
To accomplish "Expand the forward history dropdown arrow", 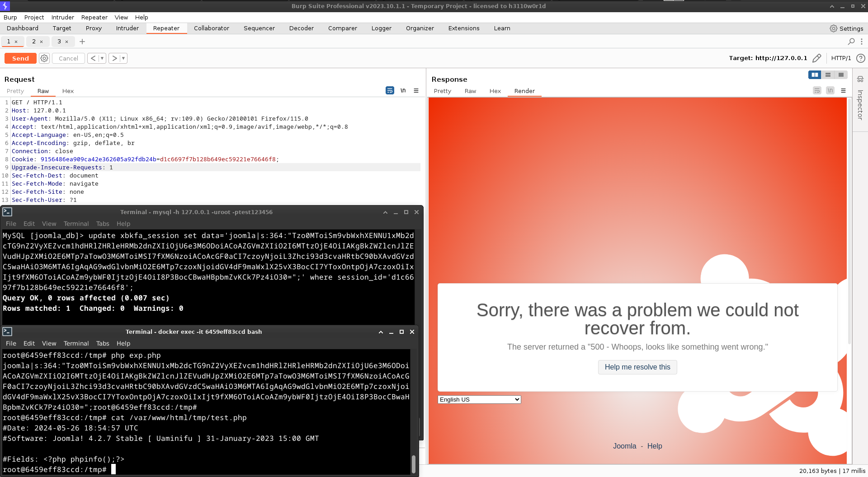I will tap(123, 58).
